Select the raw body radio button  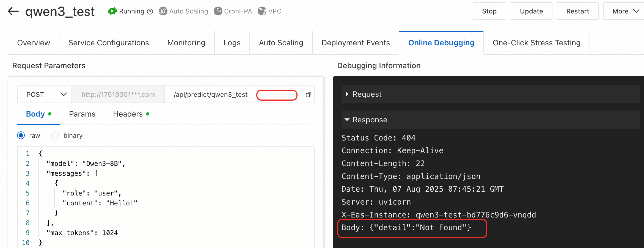click(21, 135)
